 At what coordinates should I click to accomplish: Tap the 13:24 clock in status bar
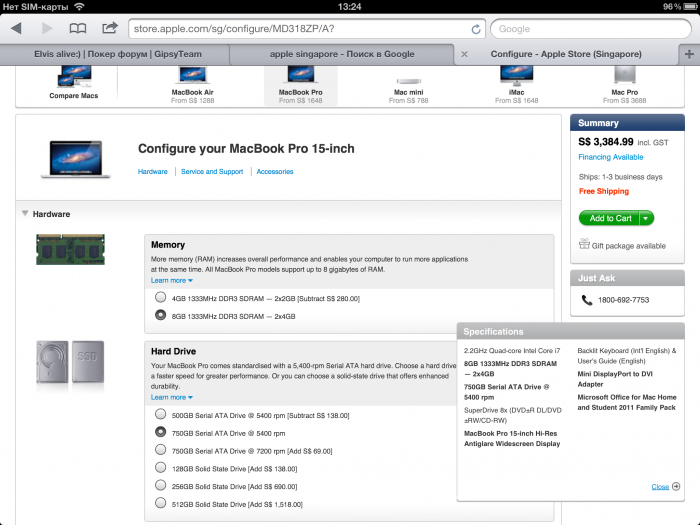click(350, 7)
